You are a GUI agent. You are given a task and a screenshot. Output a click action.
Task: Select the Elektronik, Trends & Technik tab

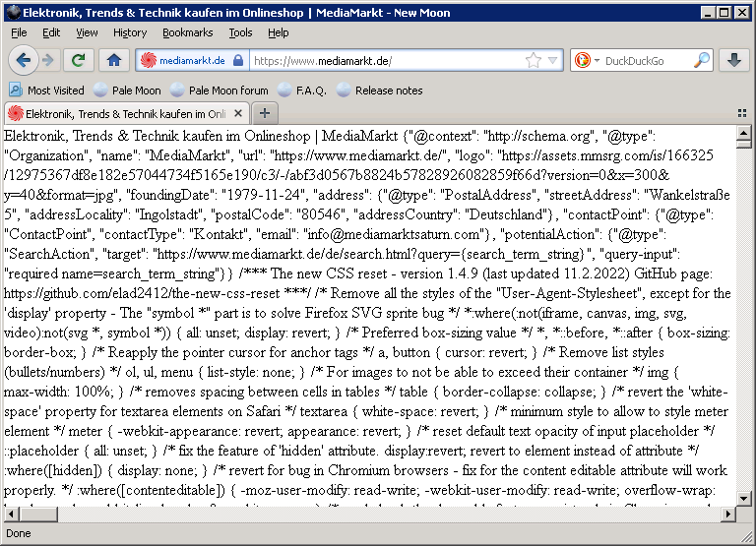coord(126,114)
